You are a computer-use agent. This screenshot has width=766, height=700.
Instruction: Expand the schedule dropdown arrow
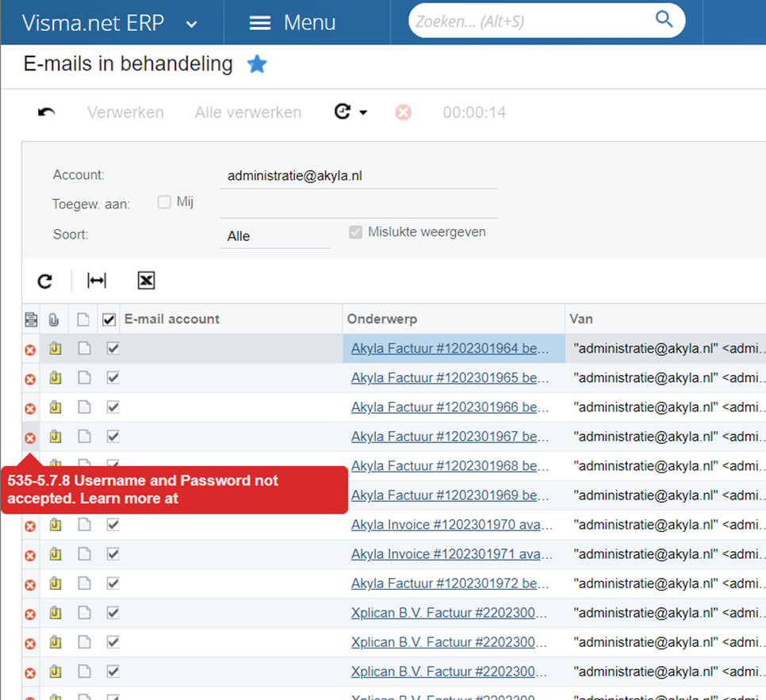click(363, 113)
